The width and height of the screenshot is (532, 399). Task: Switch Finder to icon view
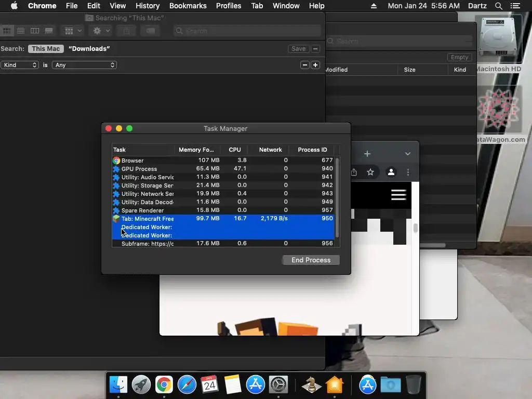click(6, 31)
